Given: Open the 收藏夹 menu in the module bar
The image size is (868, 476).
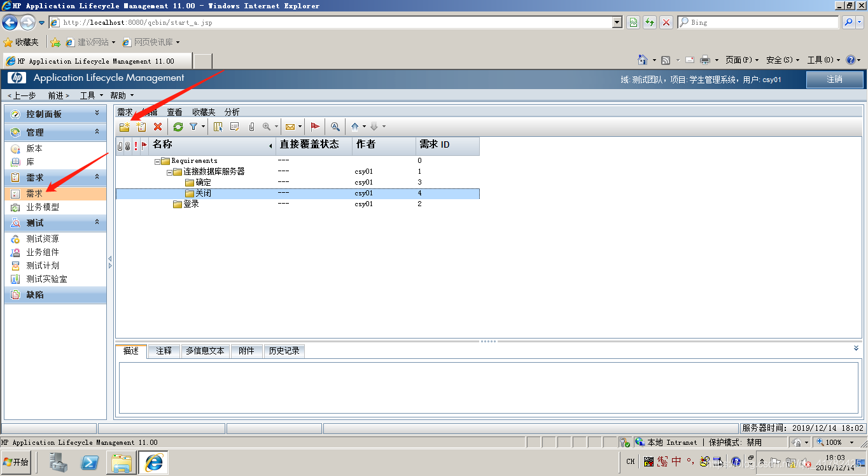Looking at the screenshot, I should tap(204, 112).
